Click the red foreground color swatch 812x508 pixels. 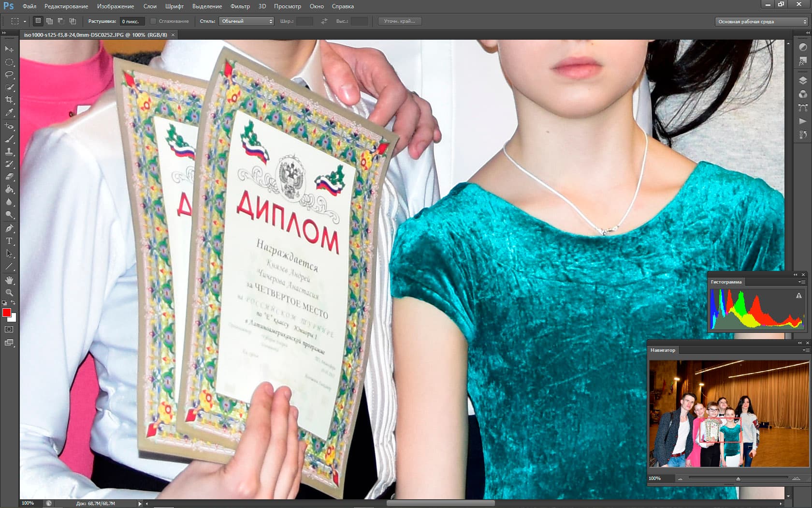click(x=7, y=313)
